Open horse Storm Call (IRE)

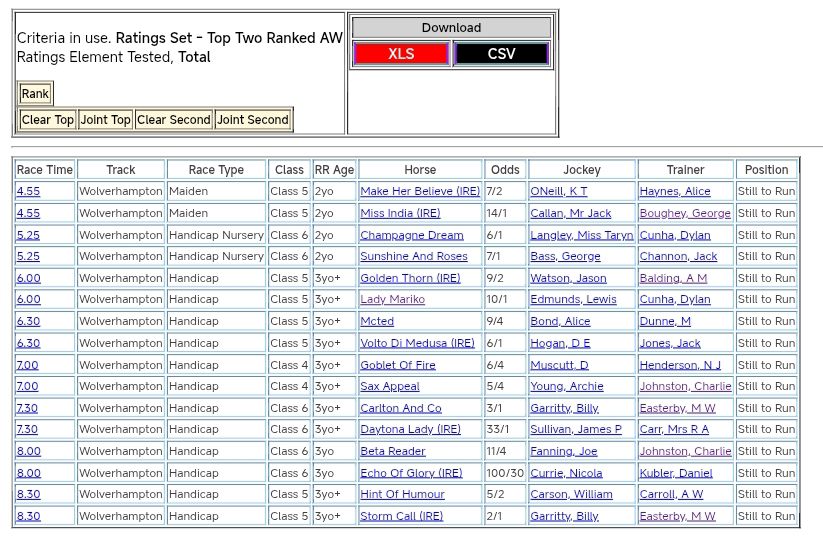coord(401,516)
